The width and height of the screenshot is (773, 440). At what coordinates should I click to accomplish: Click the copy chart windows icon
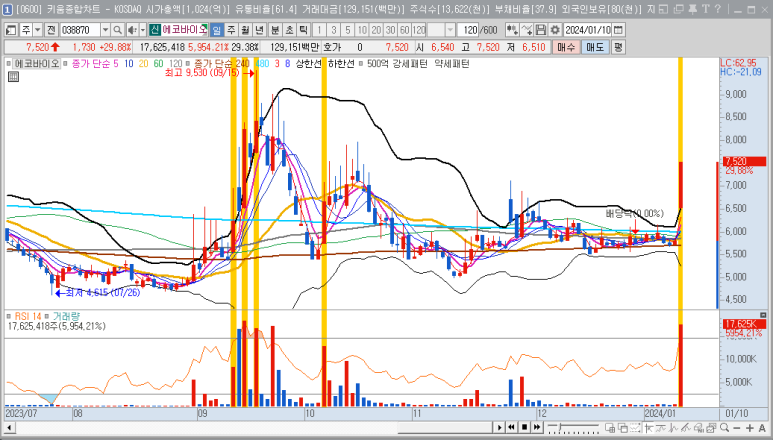pyautogui.click(x=623, y=427)
